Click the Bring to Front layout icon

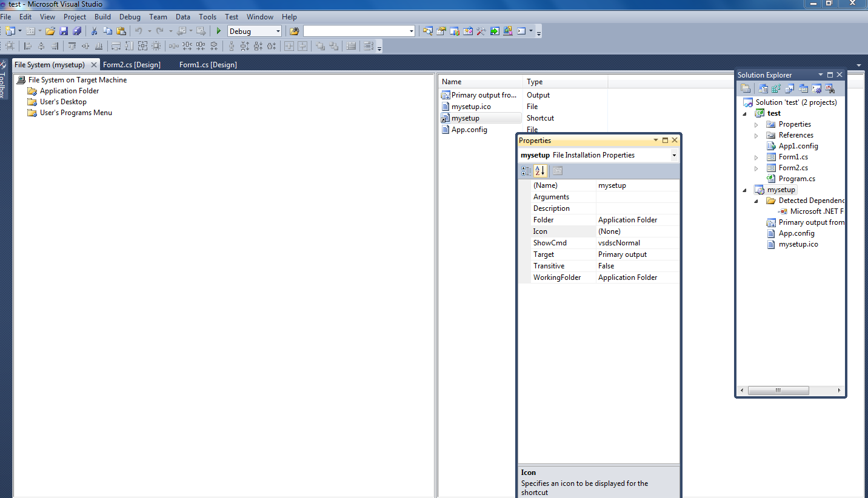(x=320, y=46)
